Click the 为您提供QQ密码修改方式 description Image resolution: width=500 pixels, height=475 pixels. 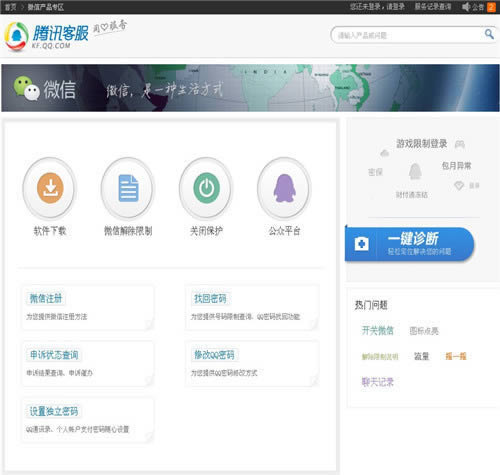pos(224,373)
